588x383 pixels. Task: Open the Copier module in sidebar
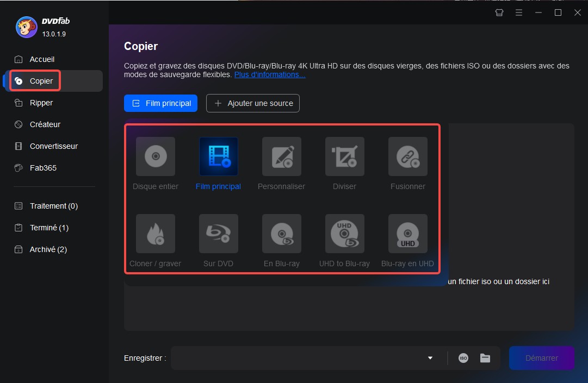(54, 81)
